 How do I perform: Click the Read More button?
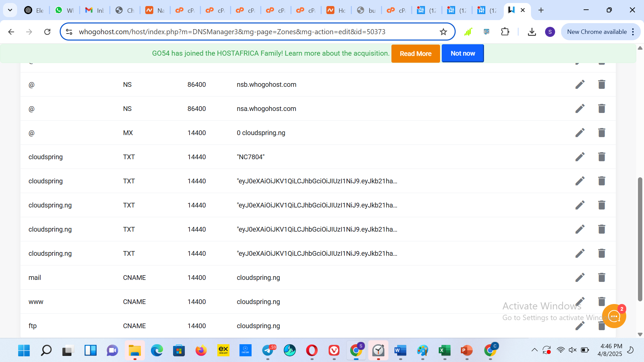coord(416,54)
